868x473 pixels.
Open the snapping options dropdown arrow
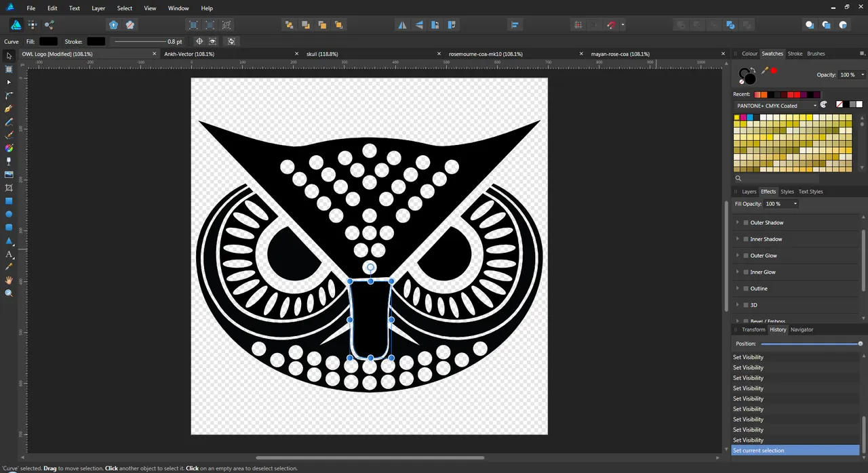pos(623,25)
